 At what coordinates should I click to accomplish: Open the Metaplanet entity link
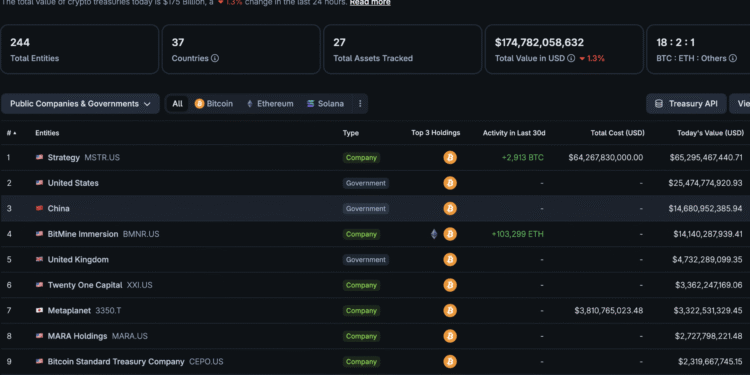point(69,311)
